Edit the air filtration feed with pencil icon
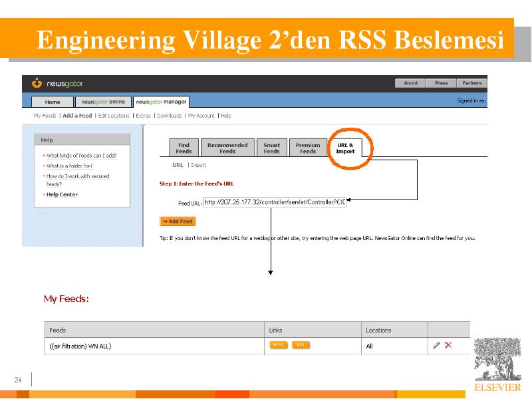The image size is (532, 399). click(436, 345)
